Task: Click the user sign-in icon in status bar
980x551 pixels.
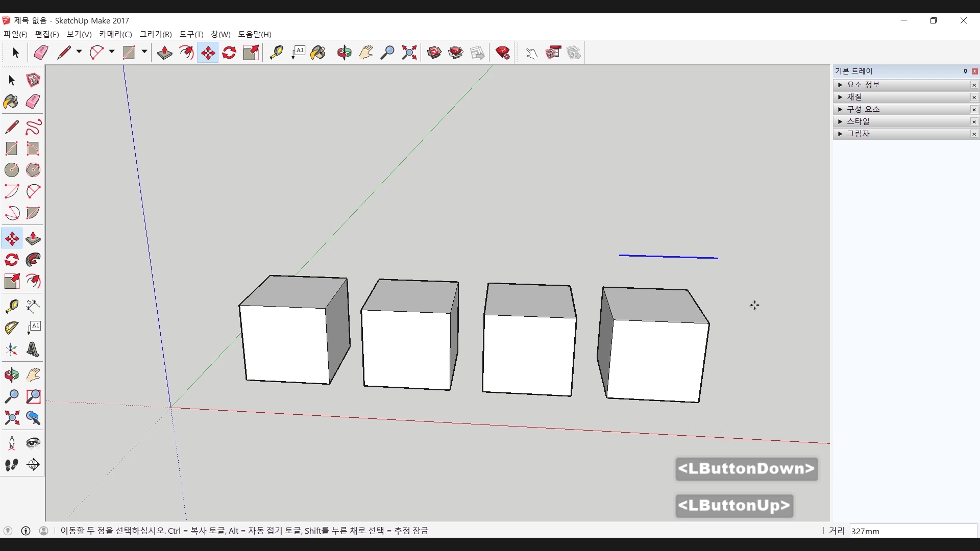Action: point(44,531)
